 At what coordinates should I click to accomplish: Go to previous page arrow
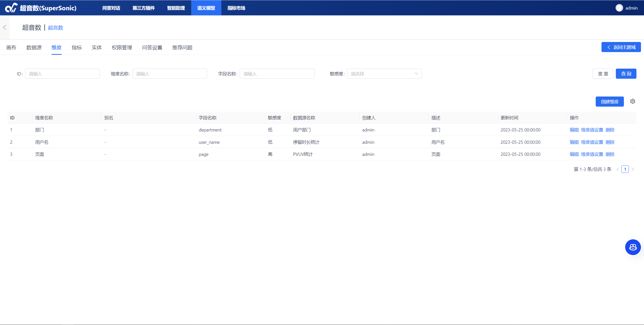(618, 169)
